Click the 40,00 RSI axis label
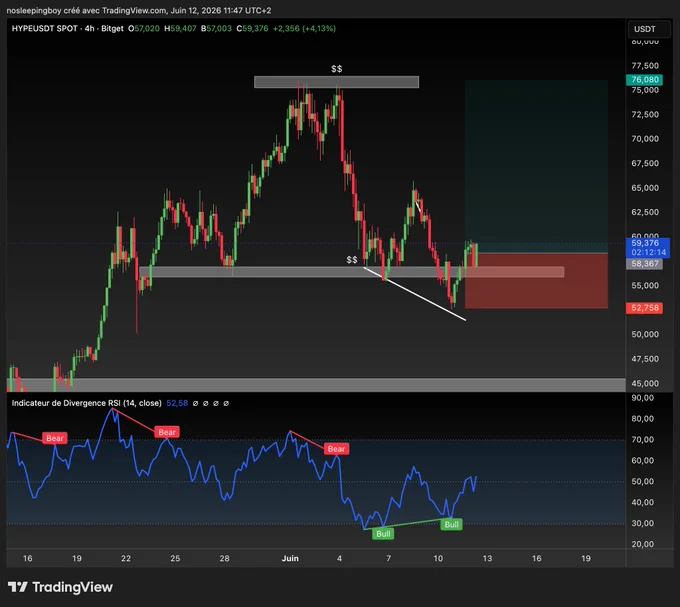The image size is (680, 607). click(x=642, y=503)
